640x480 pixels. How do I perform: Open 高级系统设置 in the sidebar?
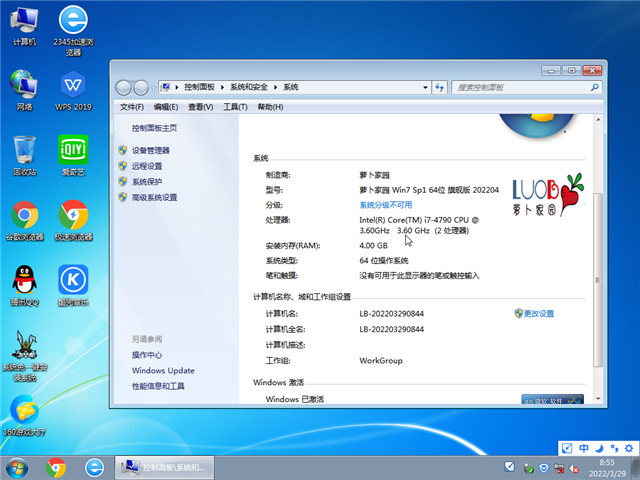[x=154, y=198]
